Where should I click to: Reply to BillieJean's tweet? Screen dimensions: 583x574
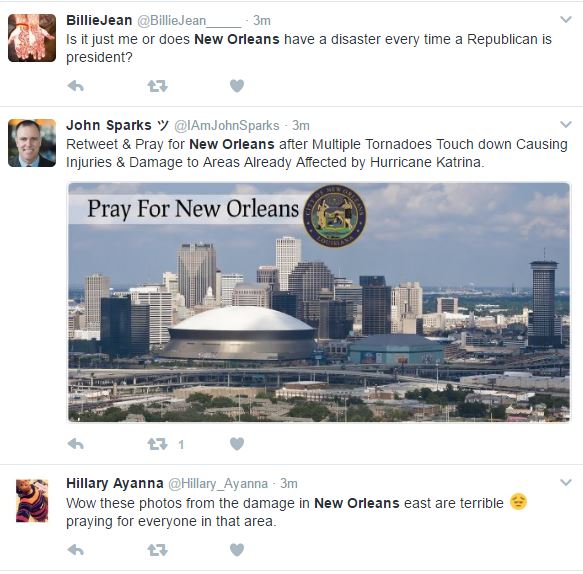pyautogui.click(x=75, y=86)
